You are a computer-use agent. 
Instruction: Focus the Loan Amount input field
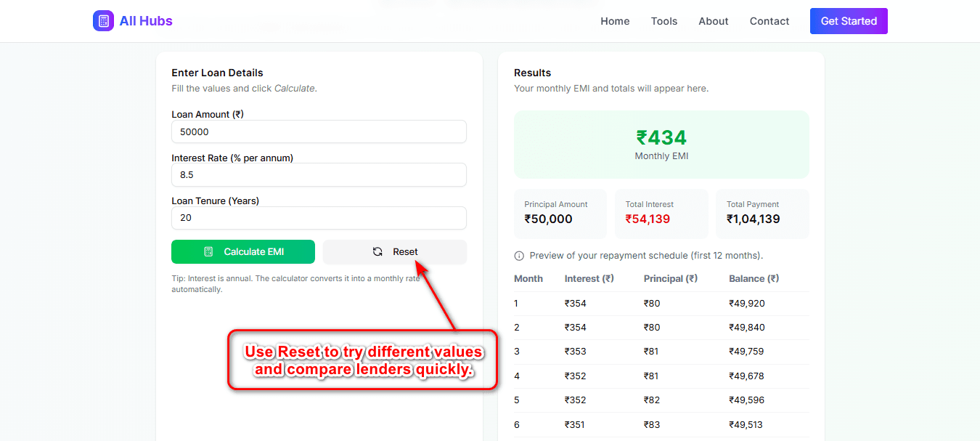(x=319, y=132)
